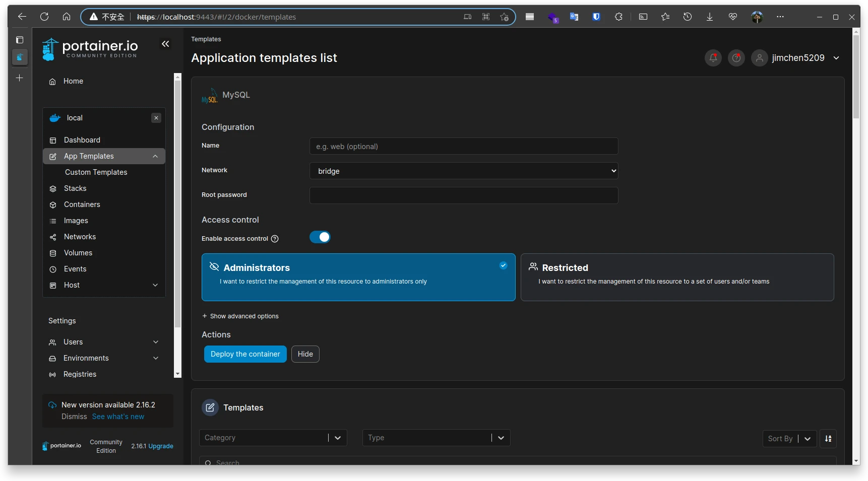Click the sort order toggle icon
Screen dimensions: 868x481
point(828,439)
